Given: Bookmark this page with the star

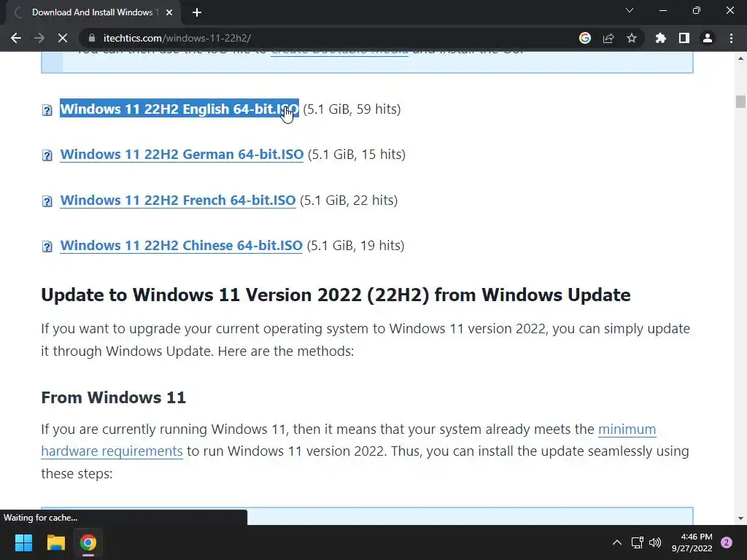Looking at the screenshot, I should (x=632, y=38).
